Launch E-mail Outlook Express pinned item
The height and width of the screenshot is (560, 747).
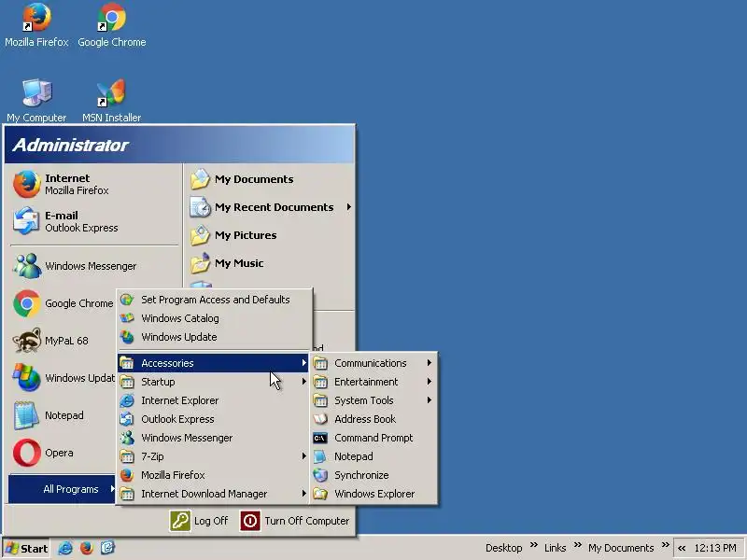coord(94,221)
